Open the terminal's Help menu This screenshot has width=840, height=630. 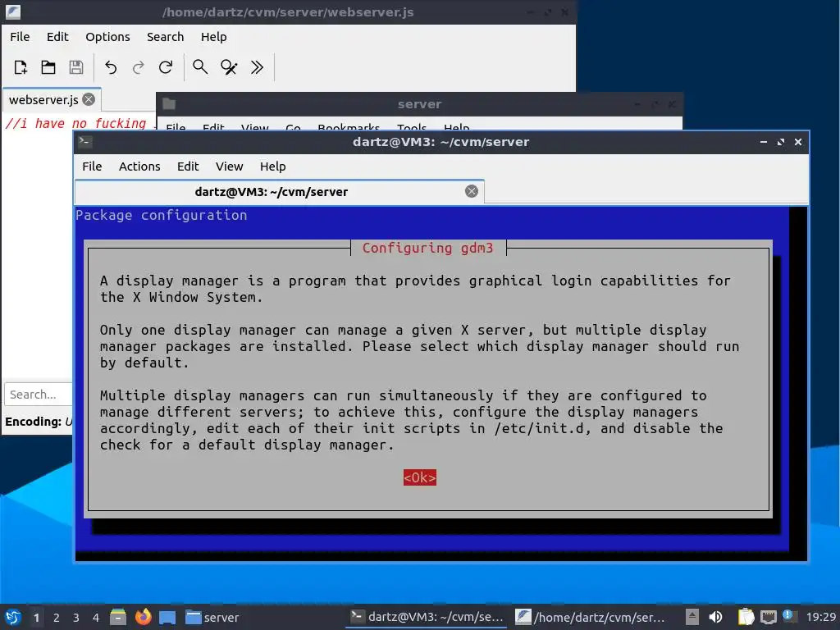[272, 166]
